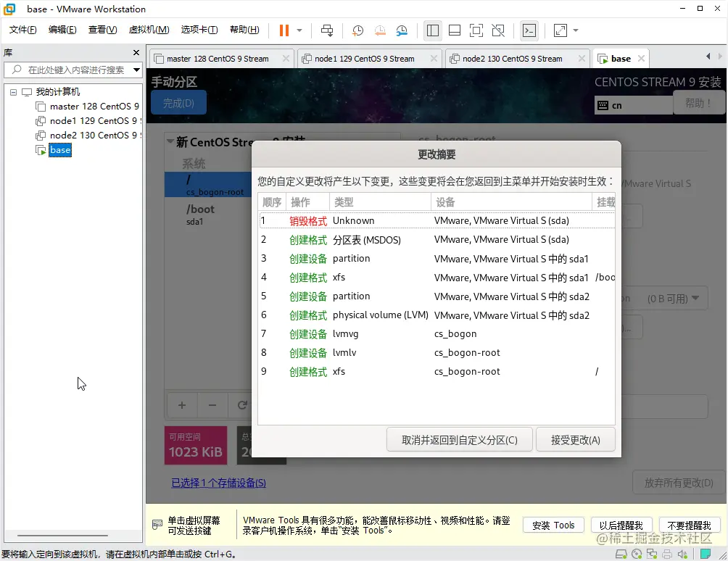Screen dimensions: 728x561
Task: Toggle the thumbnail bar view icon
Action: 455,30
